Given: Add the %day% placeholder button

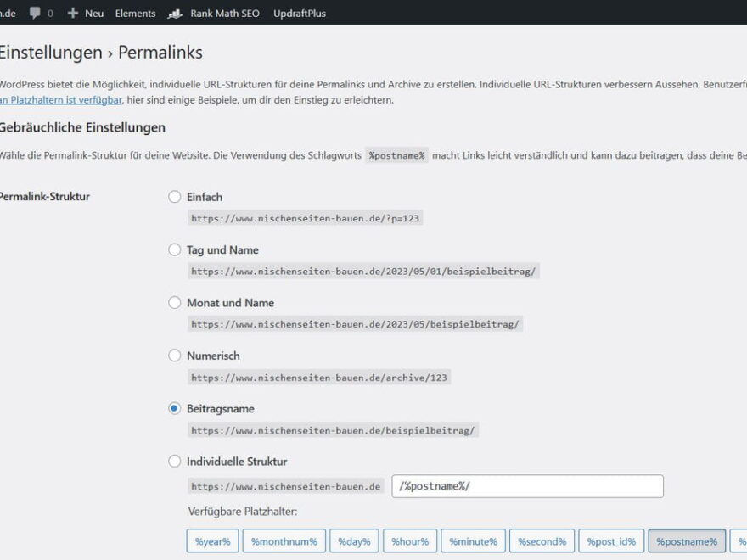Looking at the screenshot, I should click(x=353, y=541).
